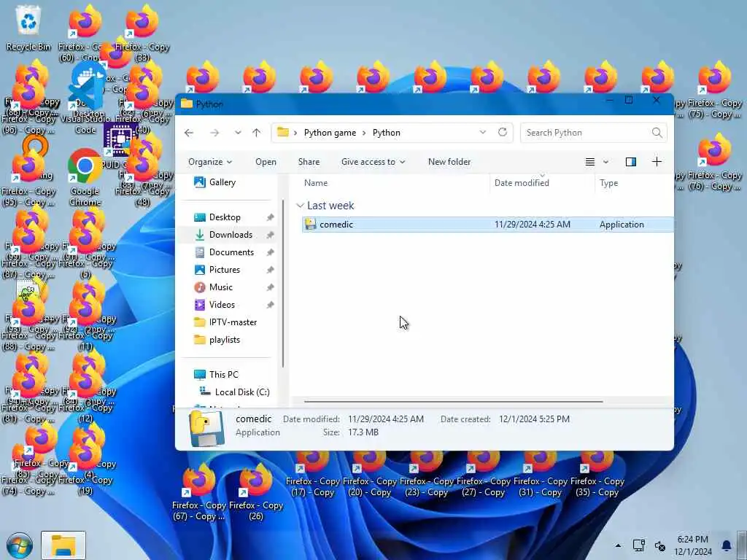
Task: Go forward in File Explorer
Action: (215, 133)
